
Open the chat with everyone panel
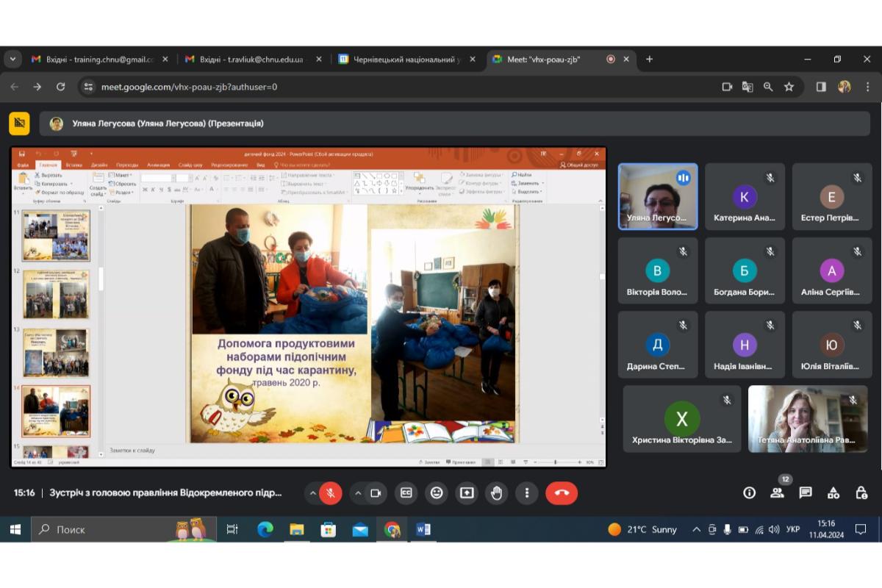coord(806,493)
